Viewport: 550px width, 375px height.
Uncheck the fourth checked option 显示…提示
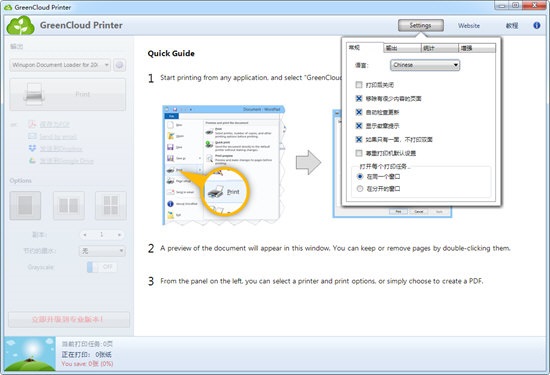tap(359, 126)
